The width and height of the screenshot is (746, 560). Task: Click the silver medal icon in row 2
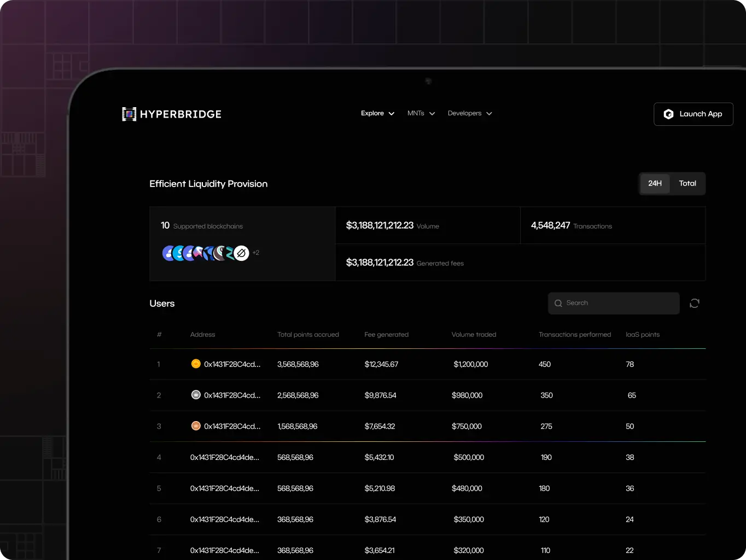pyautogui.click(x=196, y=395)
